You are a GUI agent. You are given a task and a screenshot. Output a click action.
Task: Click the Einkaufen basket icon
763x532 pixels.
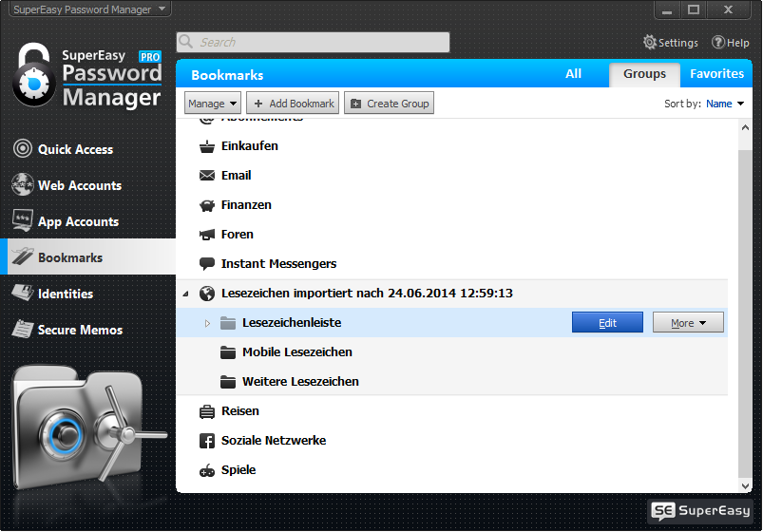[x=207, y=146]
